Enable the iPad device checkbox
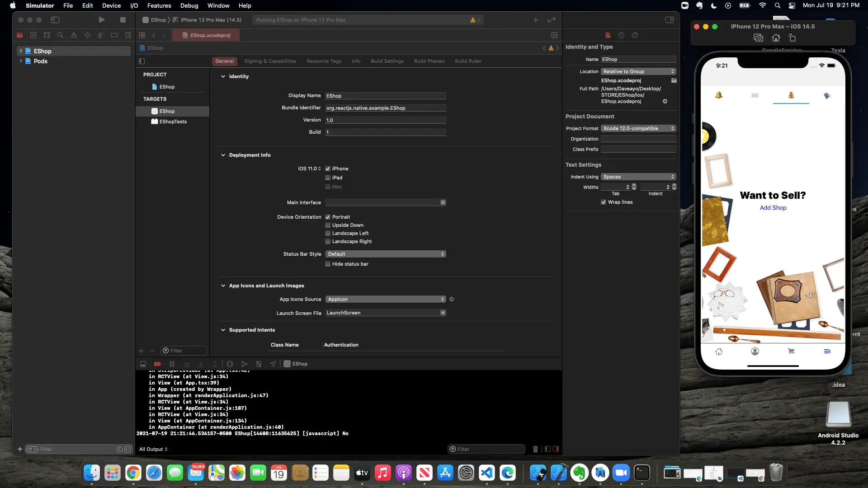This screenshot has height=488, width=868. (328, 178)
